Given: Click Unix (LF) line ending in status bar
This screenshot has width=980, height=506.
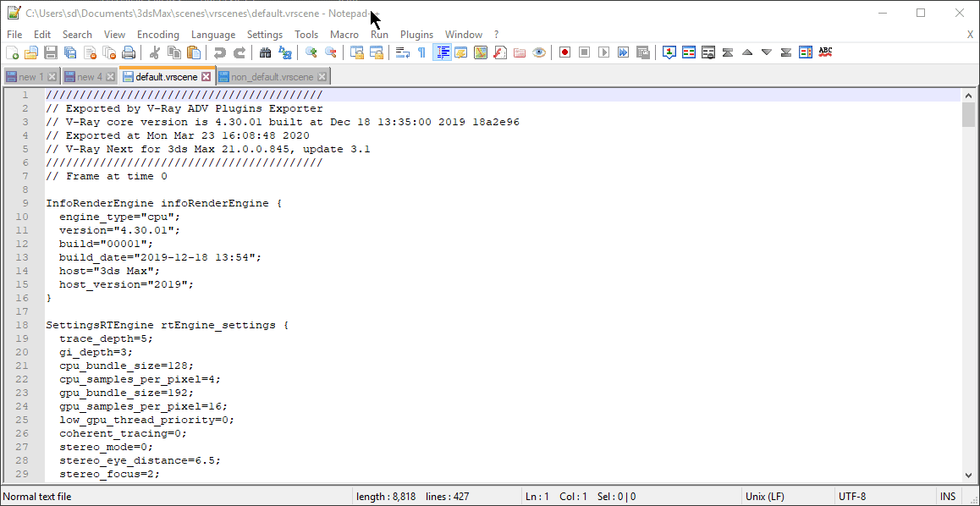Looking at the screenshot, I should point(765,498).
